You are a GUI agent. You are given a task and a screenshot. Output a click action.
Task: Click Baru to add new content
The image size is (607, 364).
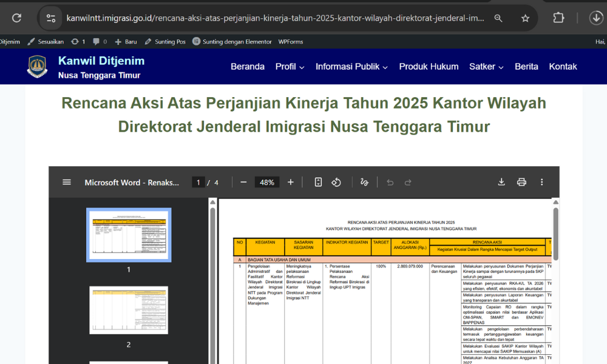126,42
